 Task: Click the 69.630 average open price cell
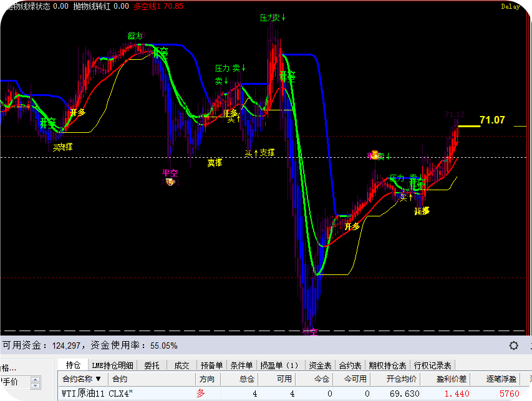coord(404,394)
